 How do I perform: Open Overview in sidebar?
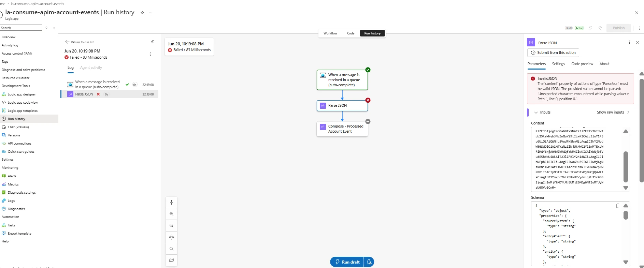pyautogui.click(x=9, y=37)
